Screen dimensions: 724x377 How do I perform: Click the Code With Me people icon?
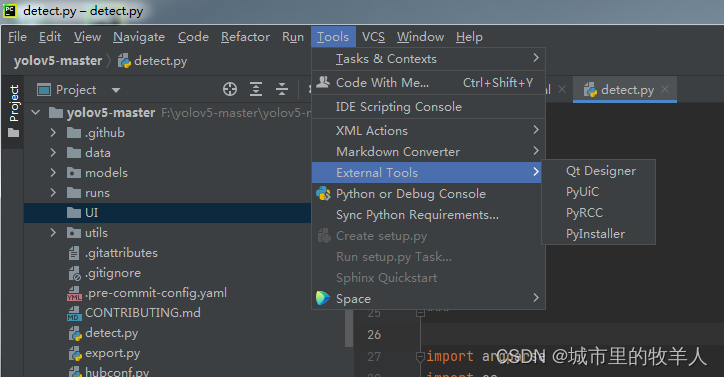(323, 82)
